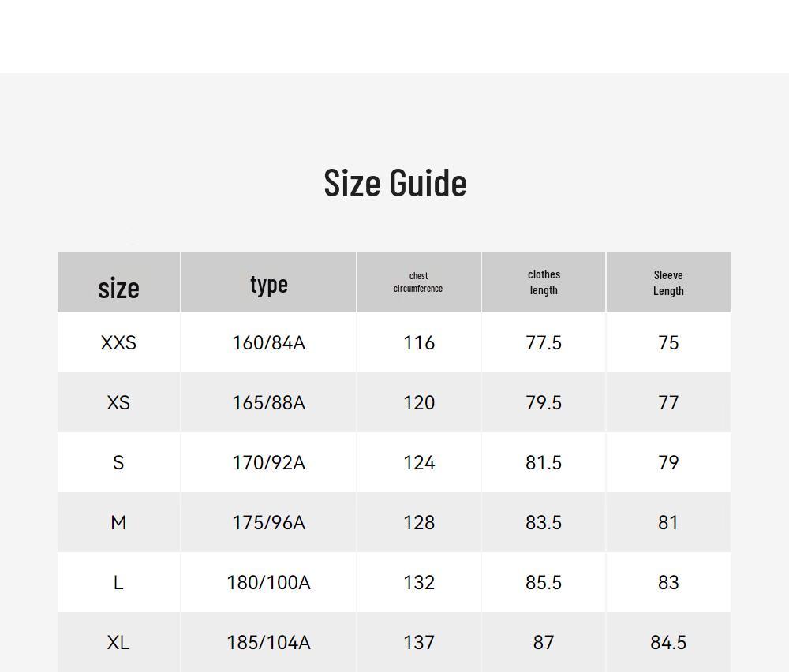Select the S size cell

pyautogui.click(x=119, y=463)
